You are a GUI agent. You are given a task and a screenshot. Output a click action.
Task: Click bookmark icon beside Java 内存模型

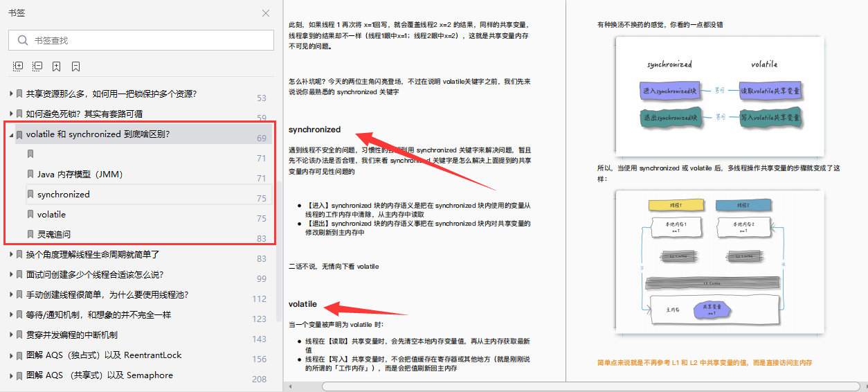click(x=30, y=175)
